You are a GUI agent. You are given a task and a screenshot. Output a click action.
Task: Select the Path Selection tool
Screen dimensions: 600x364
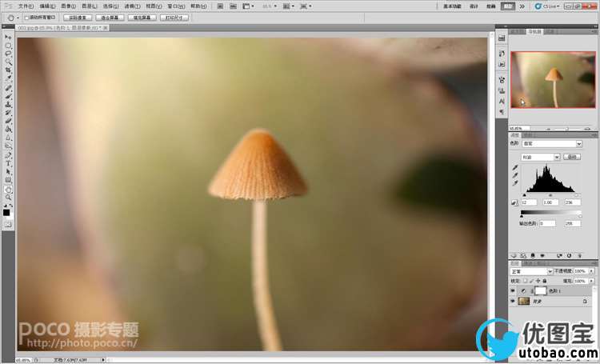[x=8, y=172]
